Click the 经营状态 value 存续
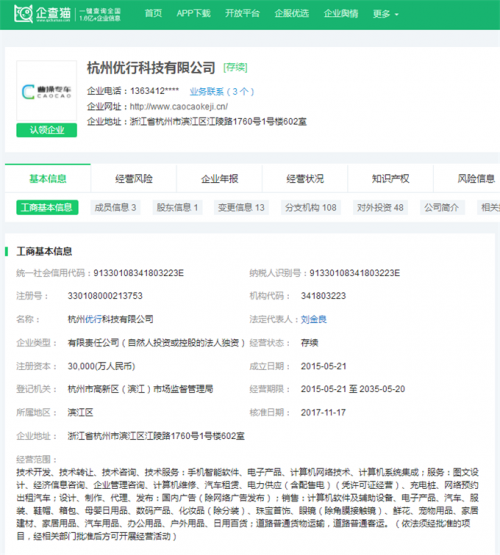Image resolution: width=500 pixels, height=555 pixels. (310, 343)
